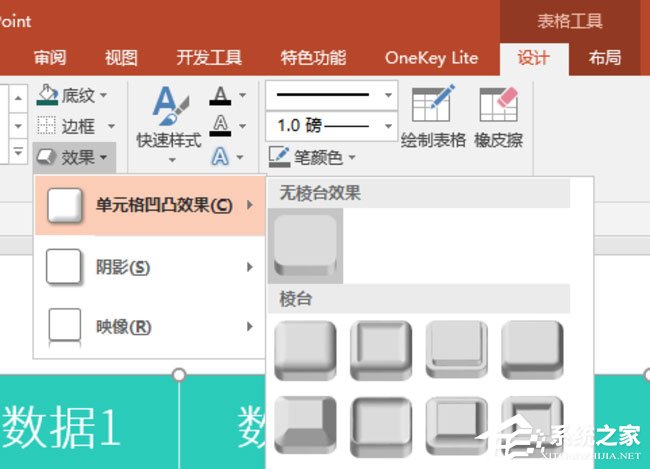Screen dimensions: 650x469
Task: Switch to the OneKey Lite tab
Action: click(431, 57)
